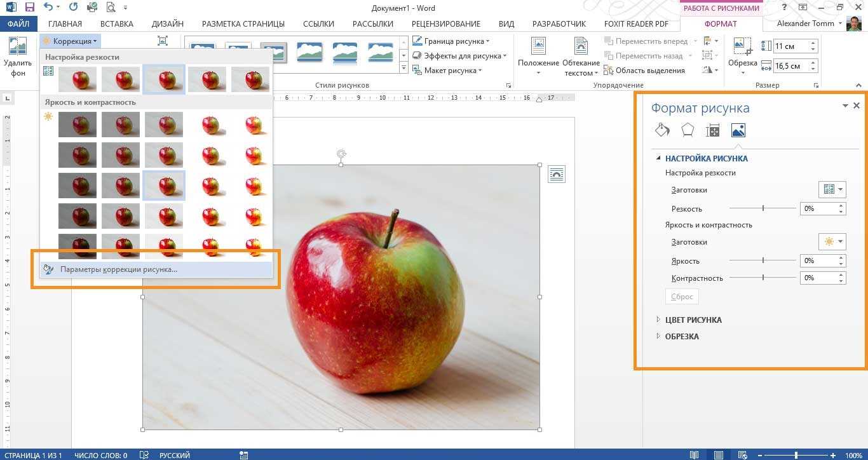Select the Picture icon tab in Format pane

738,130
